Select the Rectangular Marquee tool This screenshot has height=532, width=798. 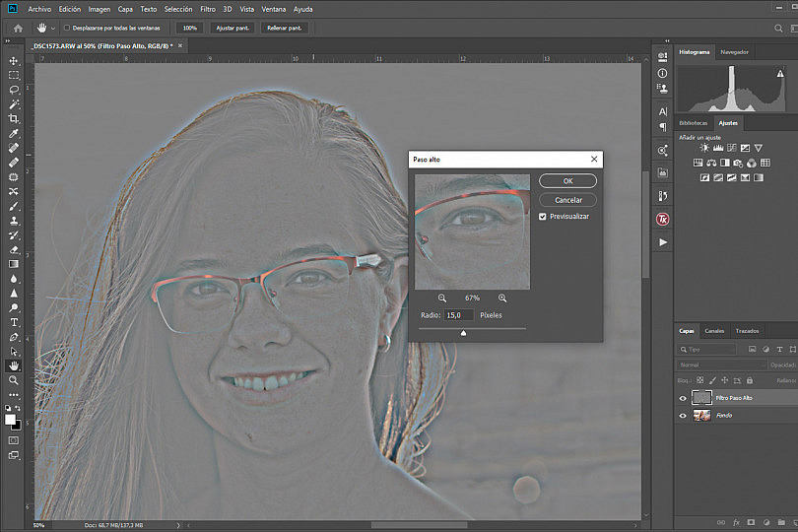tap(14, 75)
